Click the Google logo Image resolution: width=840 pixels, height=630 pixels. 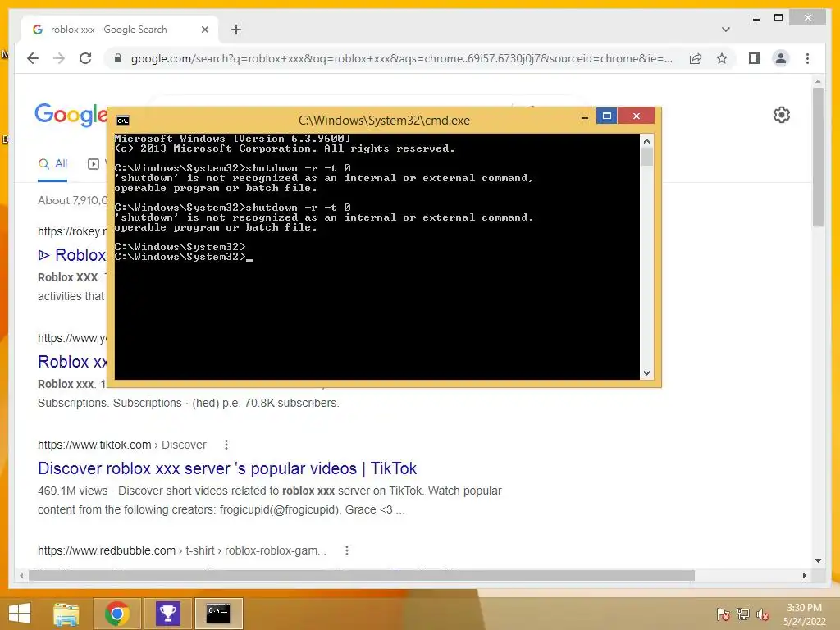coord(71,114)
